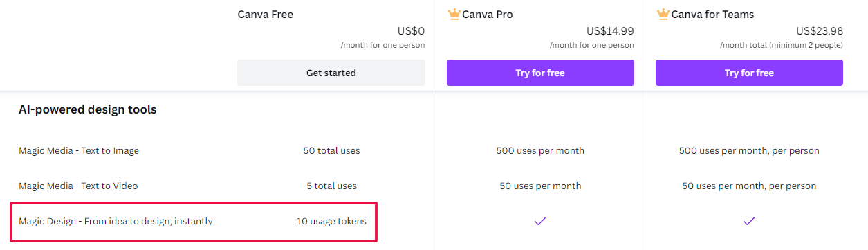Viewport: 868px width, 250px height.
Task: Click Try for free under Canva for Teams
Action: coord(749,73)
